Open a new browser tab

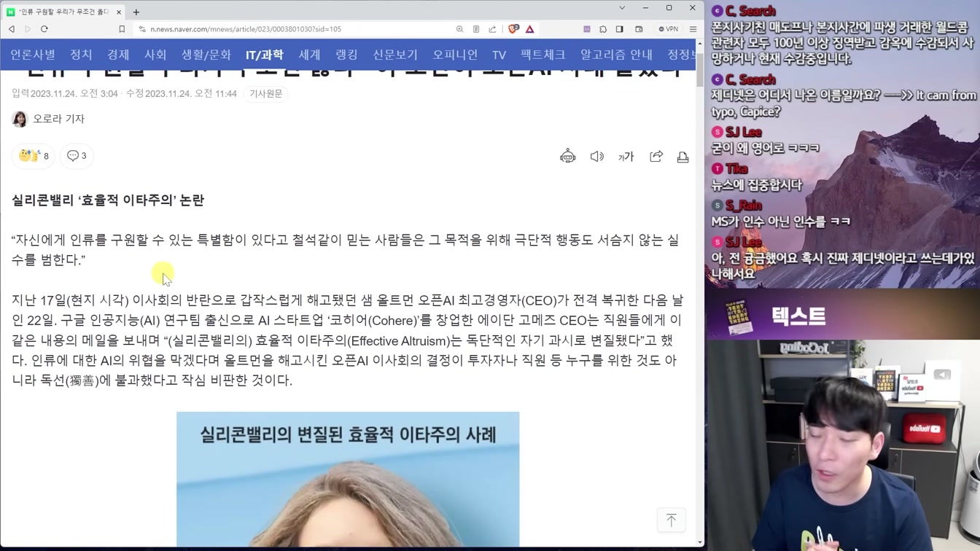point(136,12)
